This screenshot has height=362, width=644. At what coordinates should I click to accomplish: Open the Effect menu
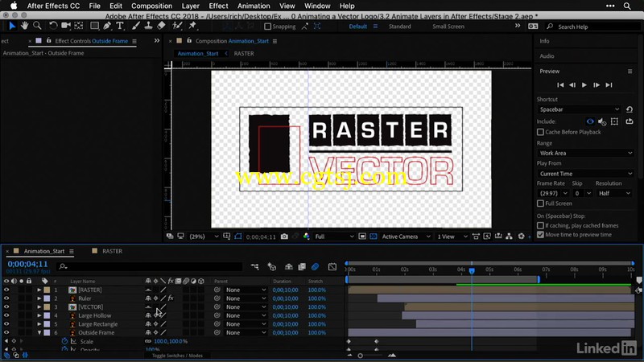218,6
